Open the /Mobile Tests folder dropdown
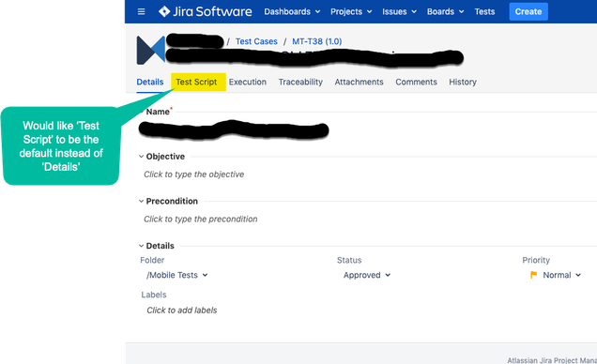The width and height of the screenshot is (597, 364). (177, 275)
